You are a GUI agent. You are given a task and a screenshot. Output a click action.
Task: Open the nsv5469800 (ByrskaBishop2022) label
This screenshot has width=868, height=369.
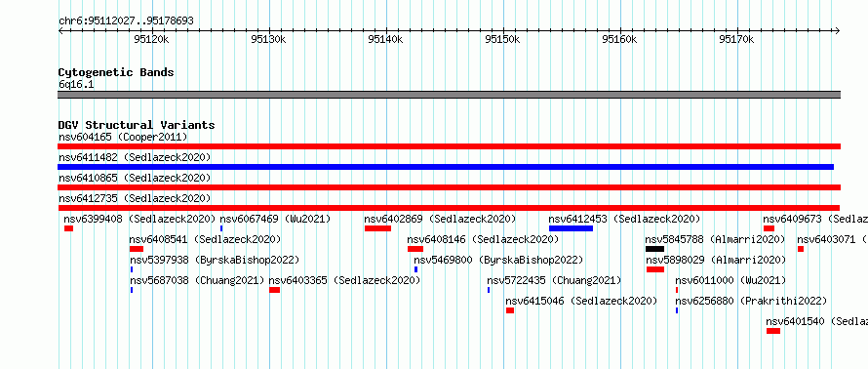coord(498,260)
